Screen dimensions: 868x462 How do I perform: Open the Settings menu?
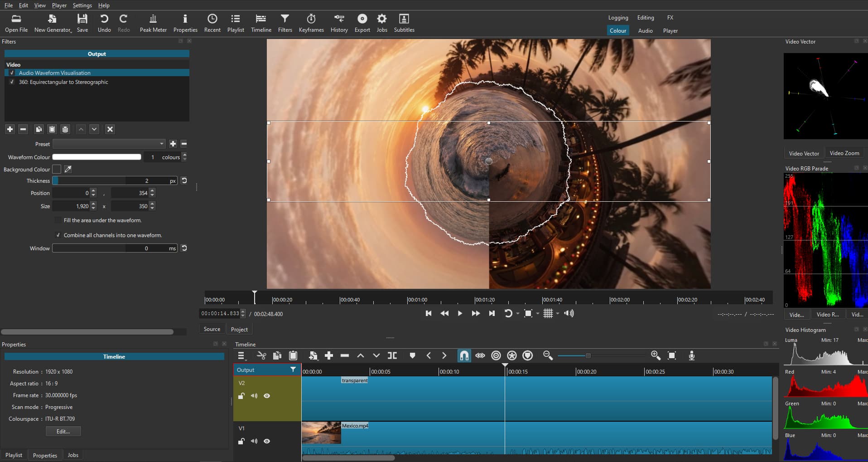click(82, 5)
